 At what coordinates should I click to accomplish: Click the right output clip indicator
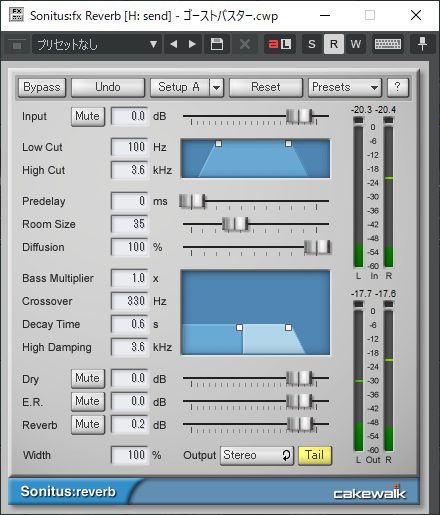(x=389, y=304)
